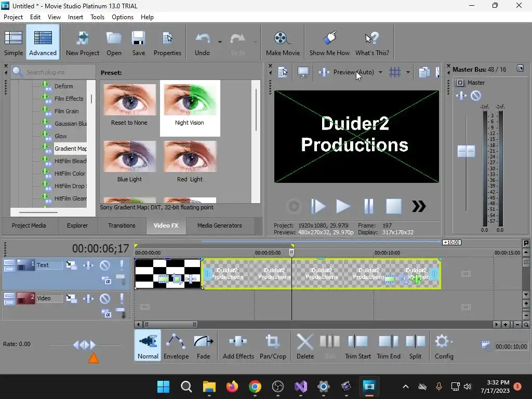The width and height of the screenshot is (532, 399).
Task: Click the Master volume fader handle
Action: click(x=466, y=151)
